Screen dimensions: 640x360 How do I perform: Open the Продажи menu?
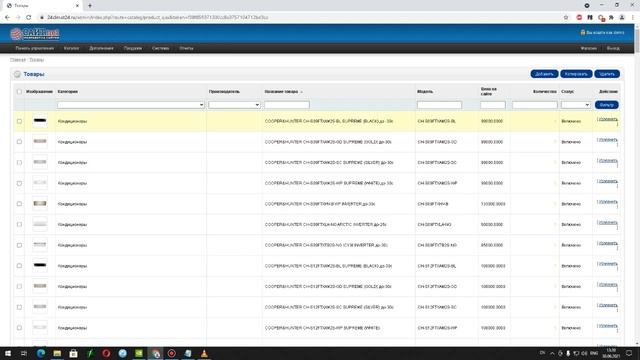click(x=133, y=48)
